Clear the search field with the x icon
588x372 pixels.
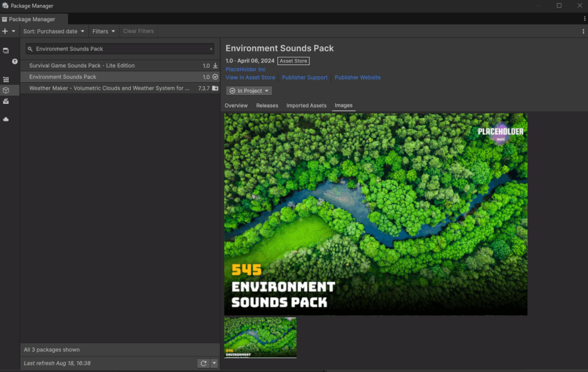click(211, 49)
